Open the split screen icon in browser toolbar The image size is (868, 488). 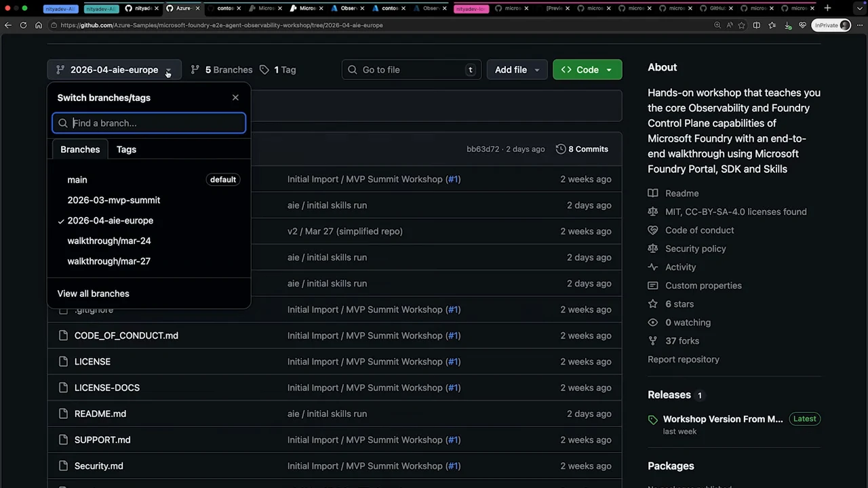757,25
